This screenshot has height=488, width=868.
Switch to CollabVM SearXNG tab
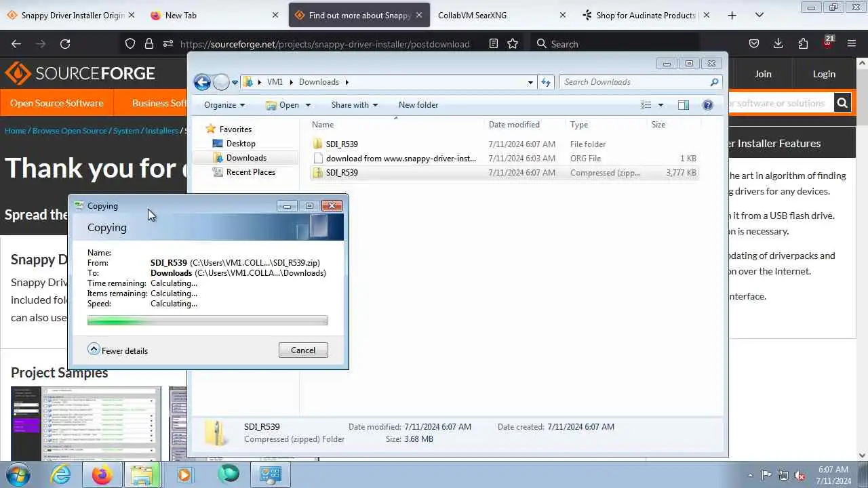pos(501,15)
